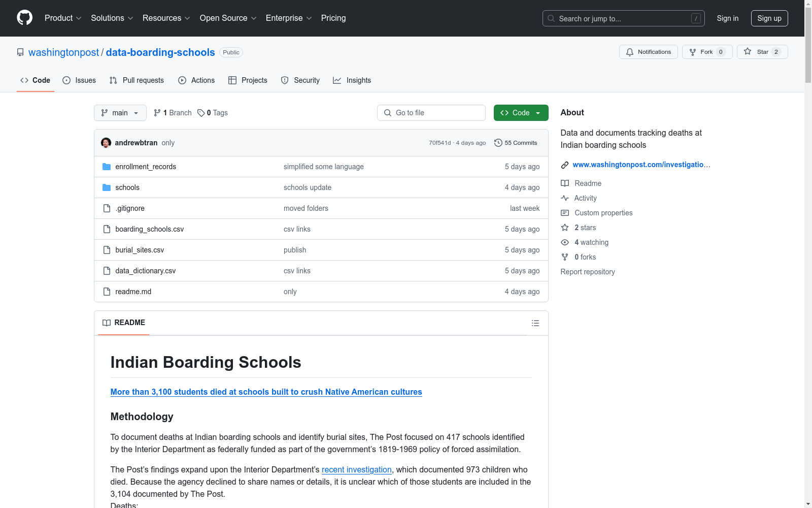Open the readme.md file
Image resolution: width=812 pixels, height=508 pixels.
point(133,292)
